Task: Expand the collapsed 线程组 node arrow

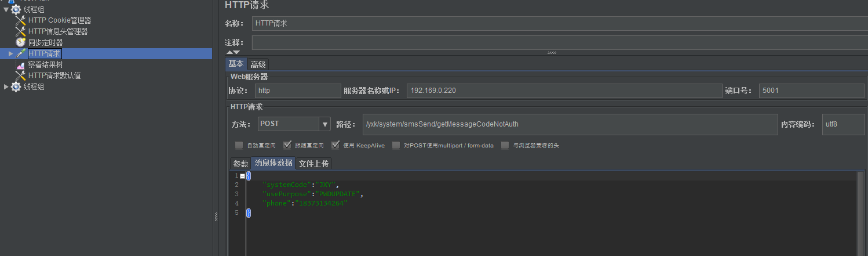Action: pos(6,86)
